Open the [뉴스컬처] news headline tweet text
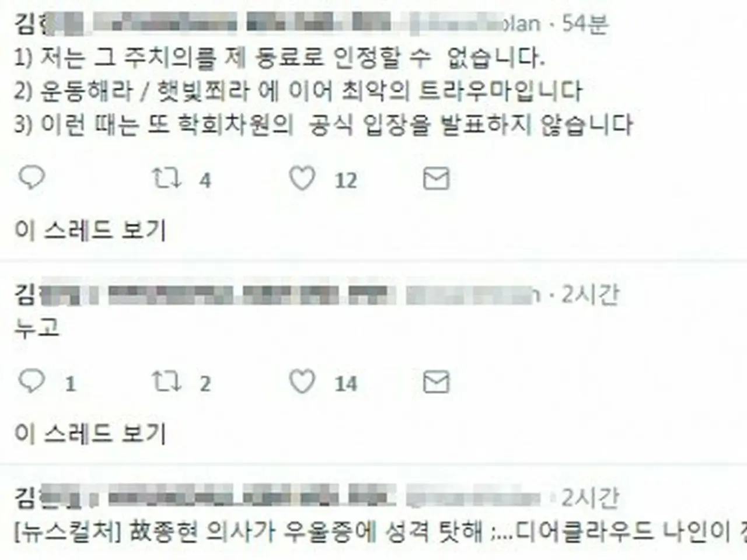The image size is (747, 560). (x=373, y=531)
